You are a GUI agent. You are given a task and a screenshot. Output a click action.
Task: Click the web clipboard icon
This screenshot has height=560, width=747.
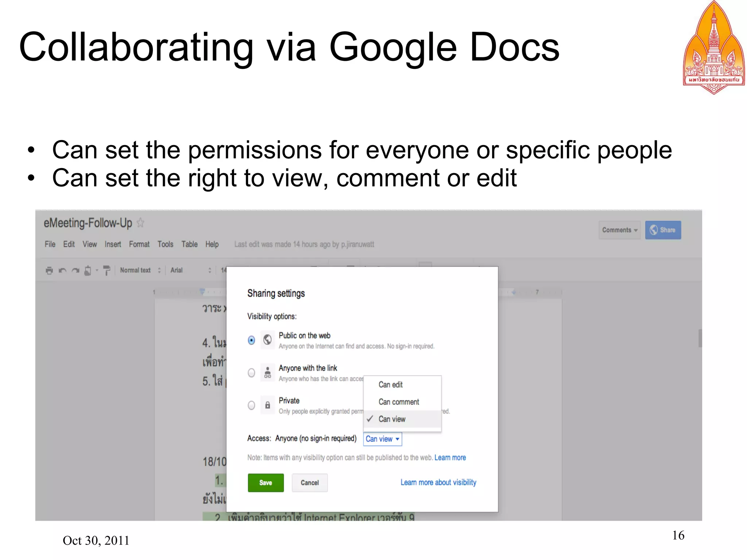(x=88, y=270)
